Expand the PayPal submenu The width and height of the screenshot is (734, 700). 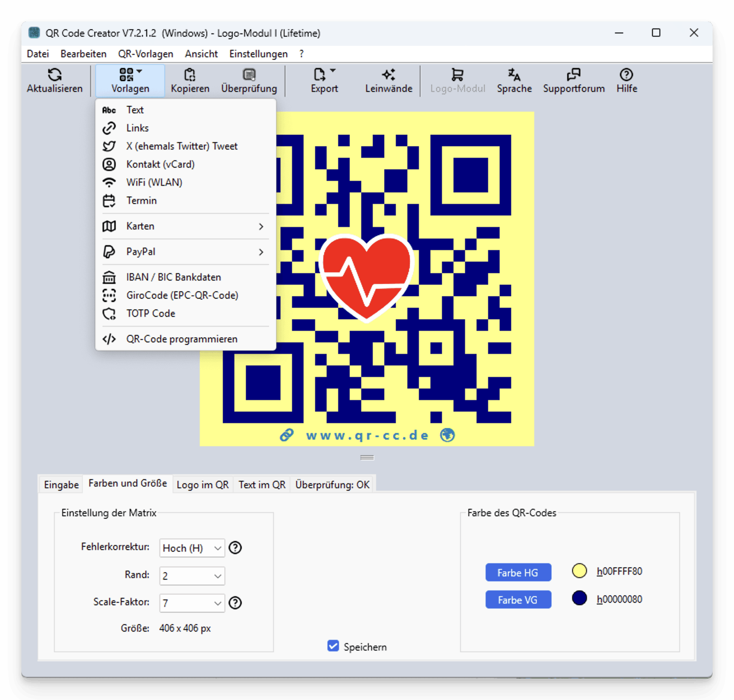185,252
